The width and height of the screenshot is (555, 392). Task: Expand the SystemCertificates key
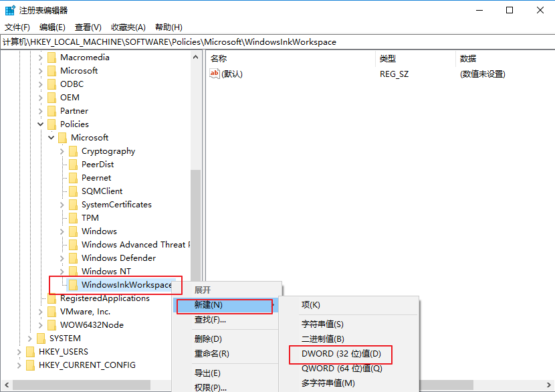click(x=62, y=205)
